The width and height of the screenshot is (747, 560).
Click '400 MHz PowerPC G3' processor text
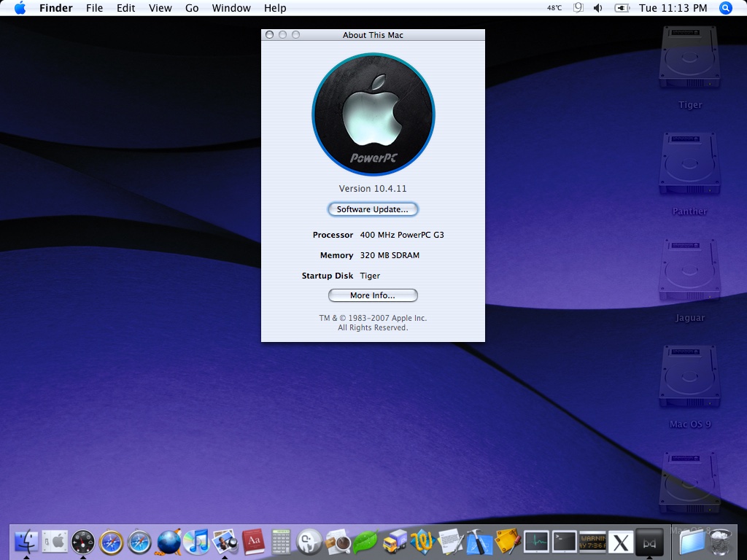[x=402, y=235]
